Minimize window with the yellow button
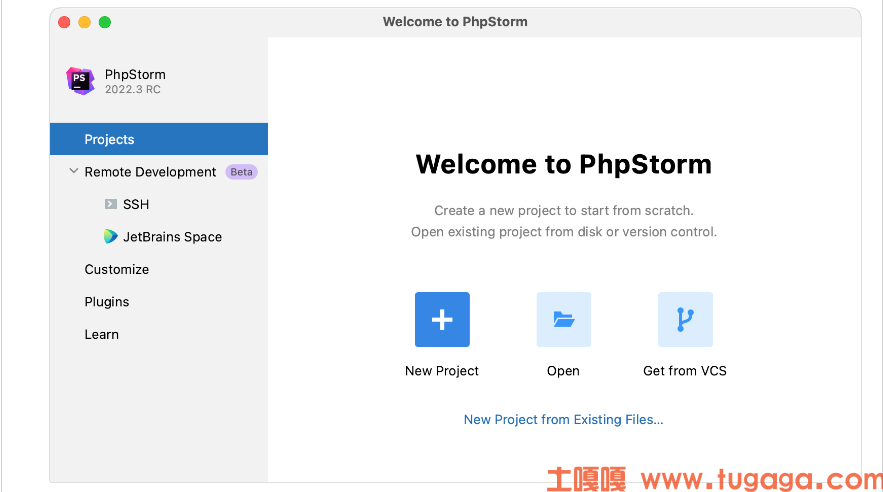Viewport: 883px width, 492px height. click(x=84, y=22)
